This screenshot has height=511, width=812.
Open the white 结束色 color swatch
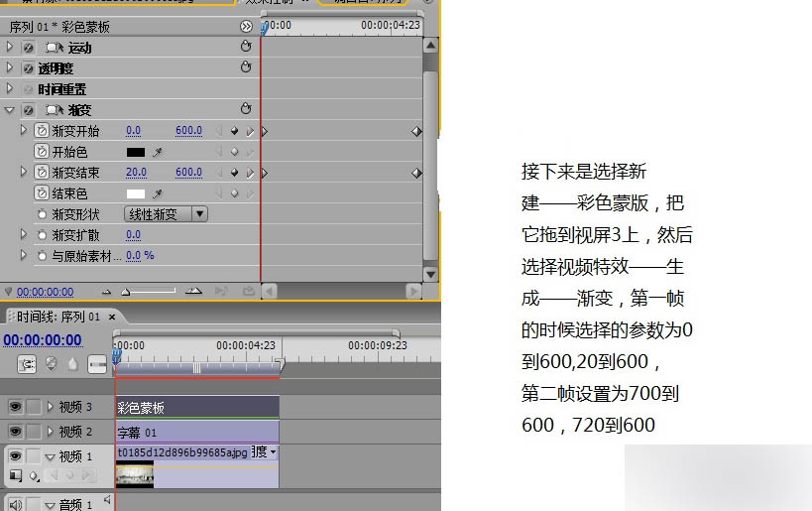(x=136, y=193)
